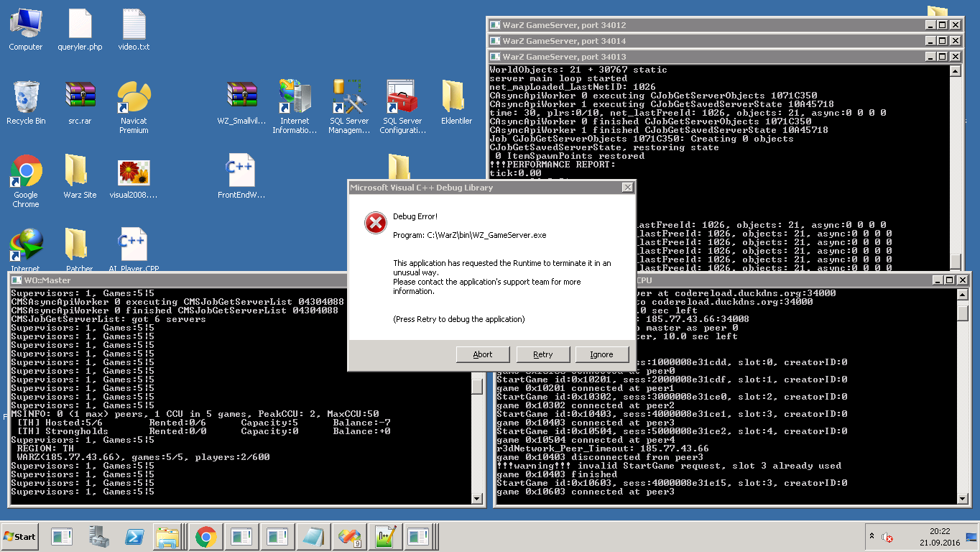Open the Eklentiler folder
The width and height of the screenshot is (980, 552).
pos(456,103)
